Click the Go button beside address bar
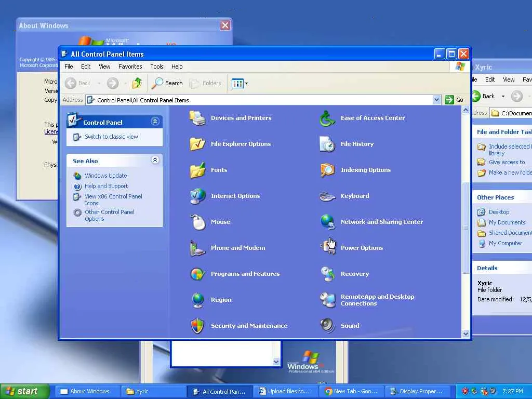This screenshot has width=532, height=399. pos(454,100)
